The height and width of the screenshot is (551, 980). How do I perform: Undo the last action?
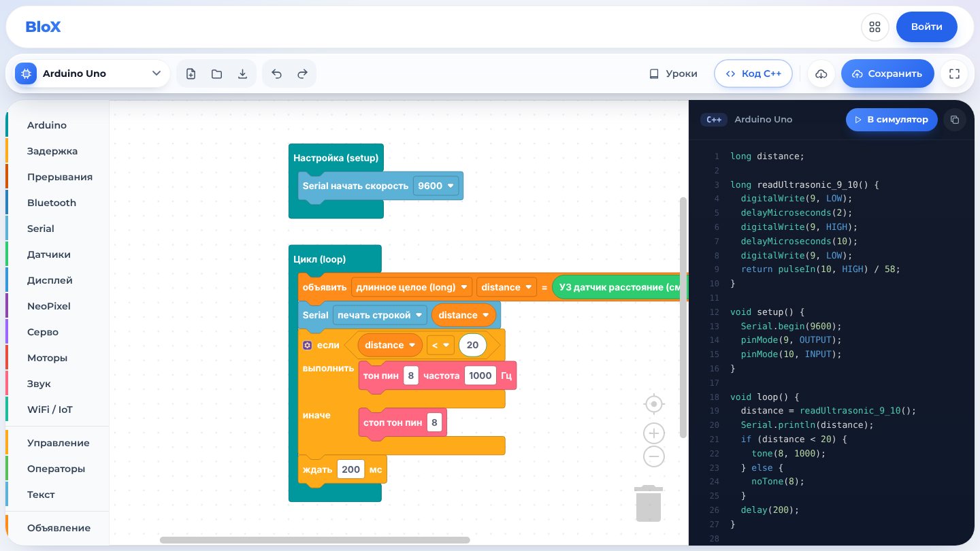(x=276, y=73)
